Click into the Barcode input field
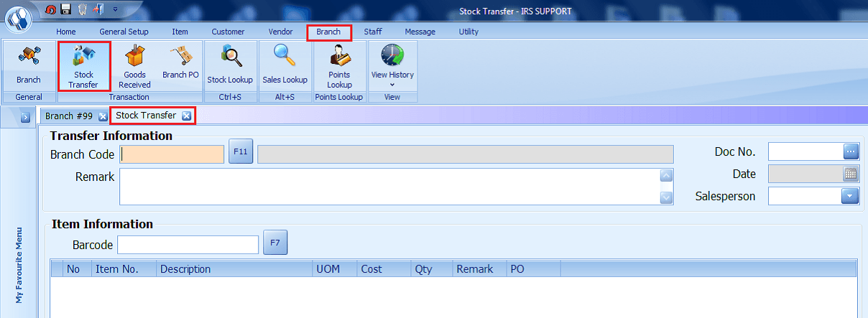The image size is (868, 318). pyautogui.click(x=188, y=245)
